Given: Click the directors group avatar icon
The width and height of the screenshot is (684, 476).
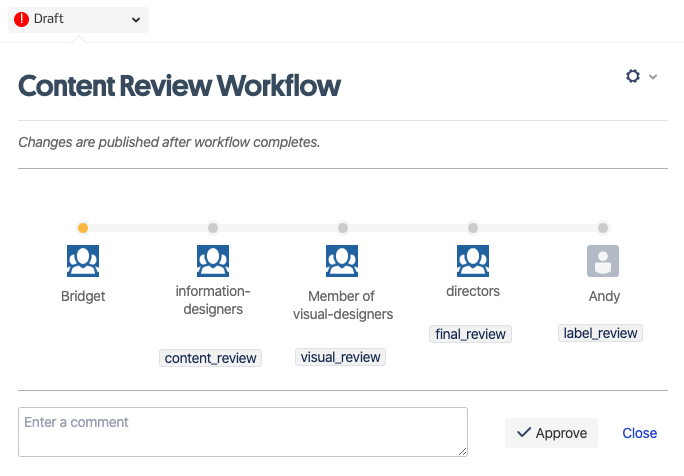Looking at the screenshot, I should (473, 261).
